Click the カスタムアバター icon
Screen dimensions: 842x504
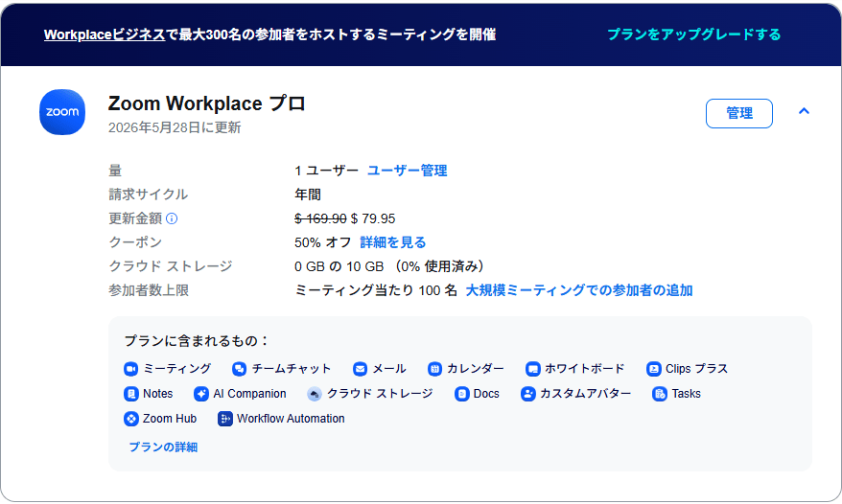pyautogui.click(x=528, y=394)
